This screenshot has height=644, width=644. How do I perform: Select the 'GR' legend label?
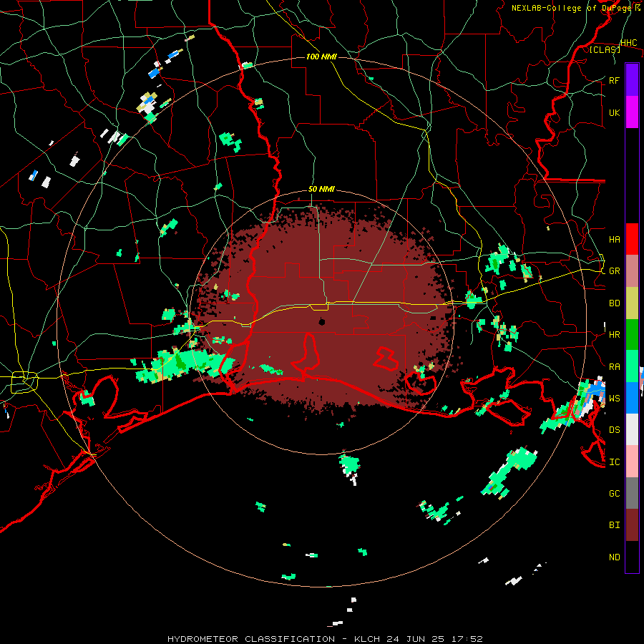(x=614, y=271)
